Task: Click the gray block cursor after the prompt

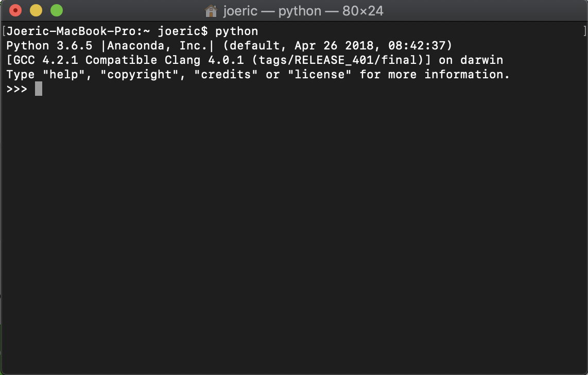Action: pos(39,89)
